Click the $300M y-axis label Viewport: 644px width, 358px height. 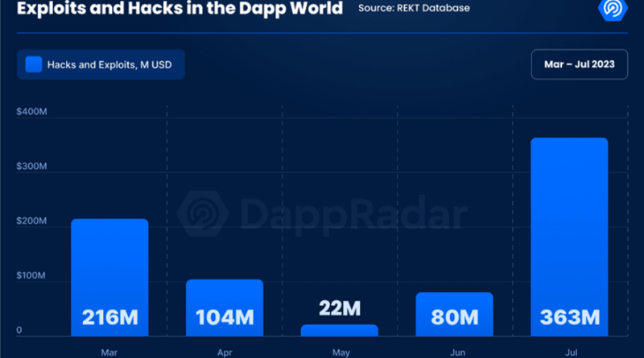31,167
